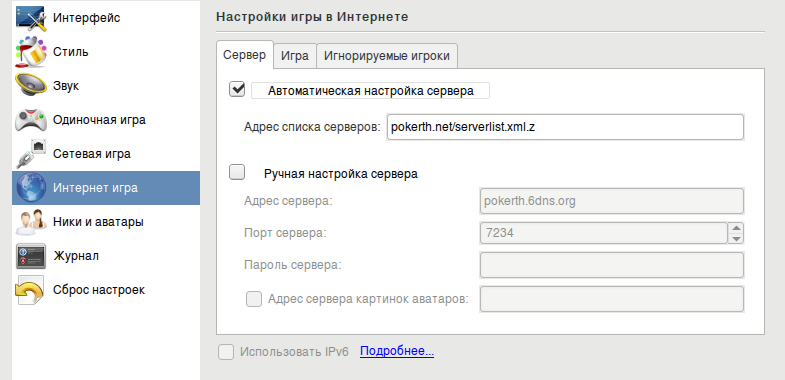Disable Автоматическая настройка сервера checkbox
This screenshot has width=785, height=380.
click(237, 90)
